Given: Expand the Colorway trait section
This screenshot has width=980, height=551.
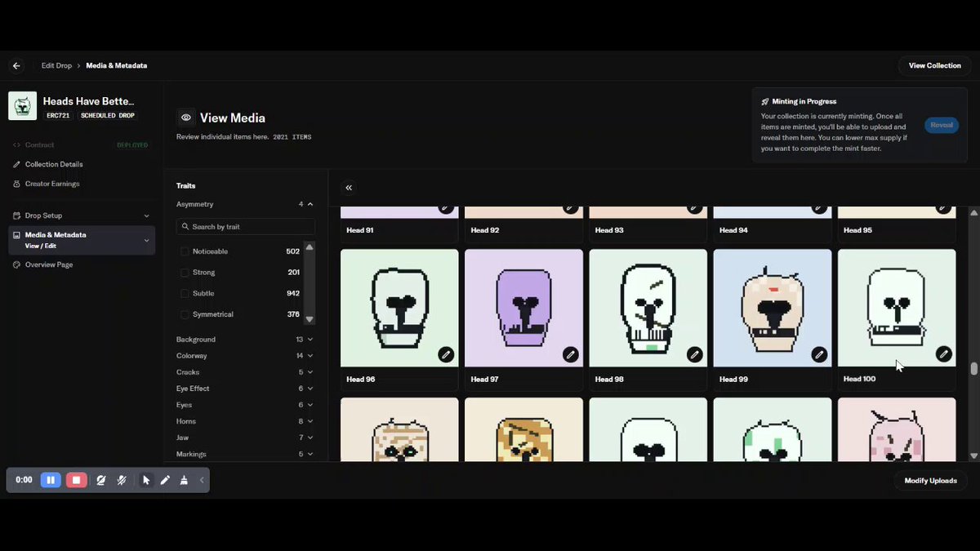Looking at the screenshot, I should 310,356.
